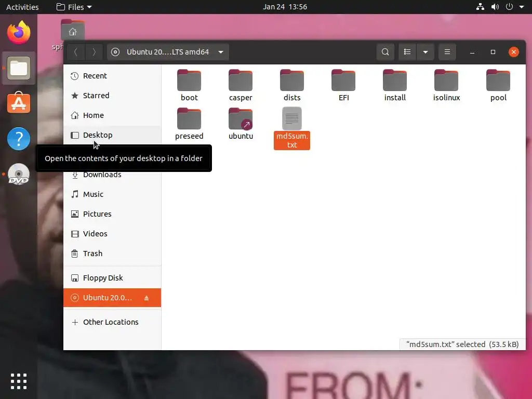Open the hamburger main menu
532x399 pixels.
(447, 52)
